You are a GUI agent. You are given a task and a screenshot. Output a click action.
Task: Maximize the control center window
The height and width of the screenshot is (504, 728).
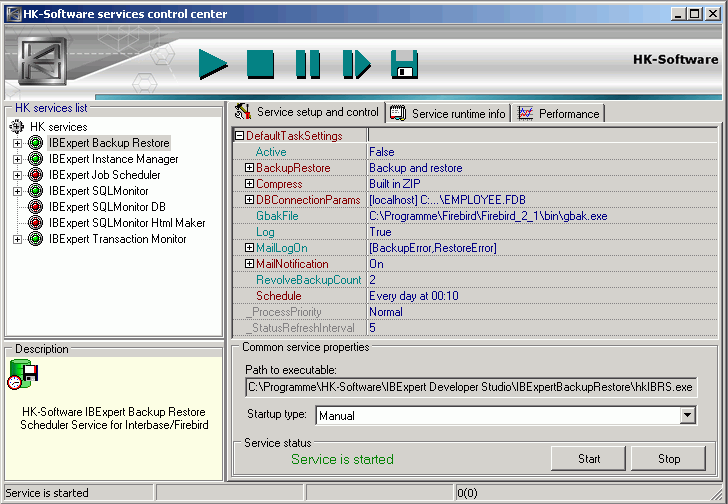695,14
